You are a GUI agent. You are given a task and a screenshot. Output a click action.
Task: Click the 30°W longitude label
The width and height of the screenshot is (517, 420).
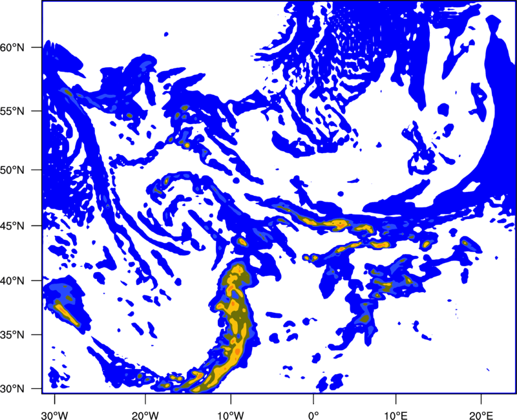54,415
